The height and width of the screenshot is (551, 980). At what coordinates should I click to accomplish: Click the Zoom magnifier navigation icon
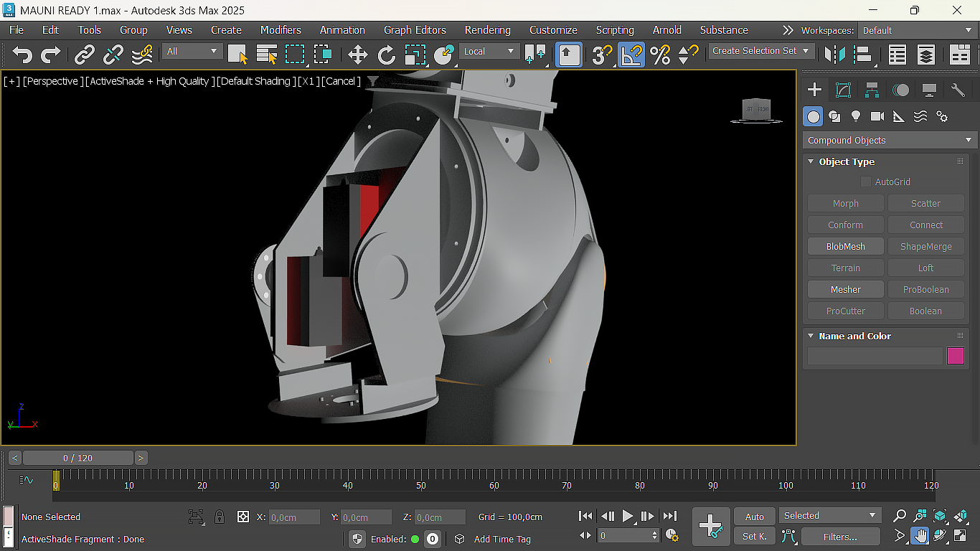900,516
